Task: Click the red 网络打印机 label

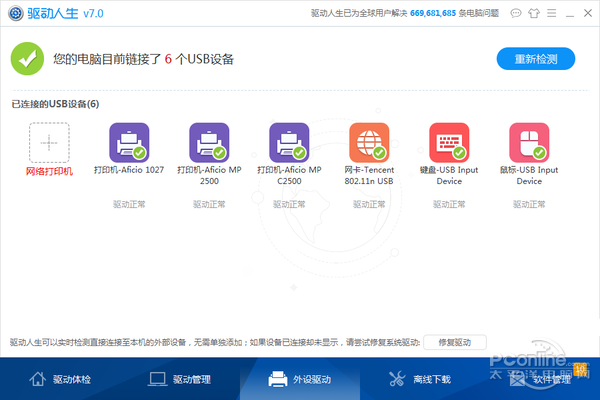Action: (49, 171)
